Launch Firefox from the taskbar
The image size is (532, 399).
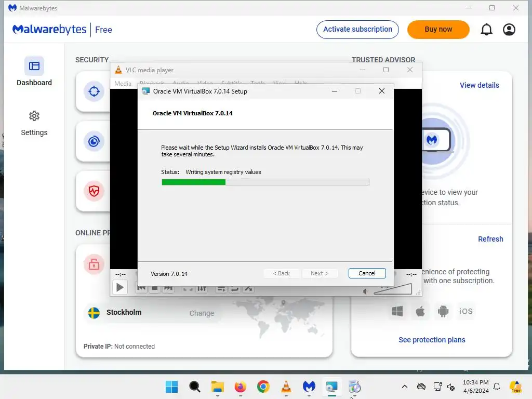point(240,387)
